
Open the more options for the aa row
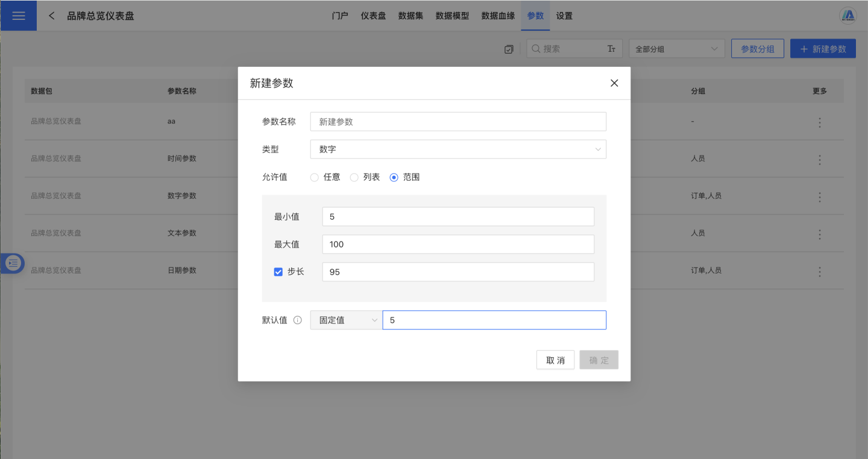point(819,122)
